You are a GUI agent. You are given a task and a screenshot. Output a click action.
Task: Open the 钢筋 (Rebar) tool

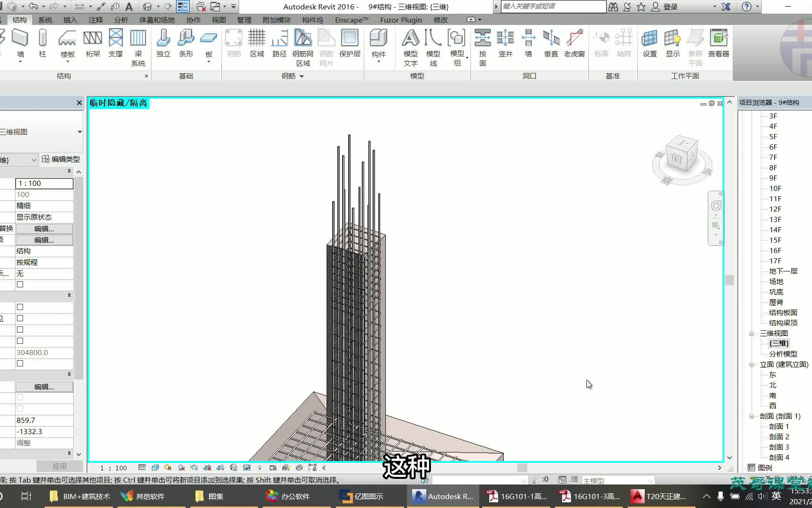click(x=234, y=45)
